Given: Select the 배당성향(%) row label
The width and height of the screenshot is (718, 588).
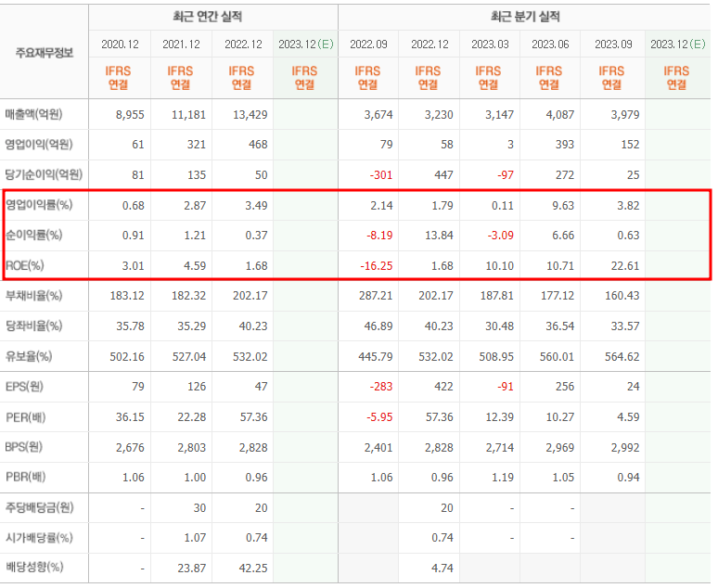Looking at the screenshot, I should pyautogui.click(x=34, y=568).
